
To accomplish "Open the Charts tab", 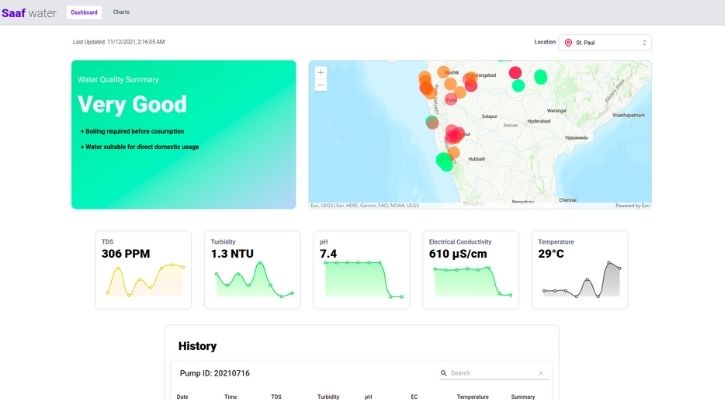I will click(x=121, y=12).
